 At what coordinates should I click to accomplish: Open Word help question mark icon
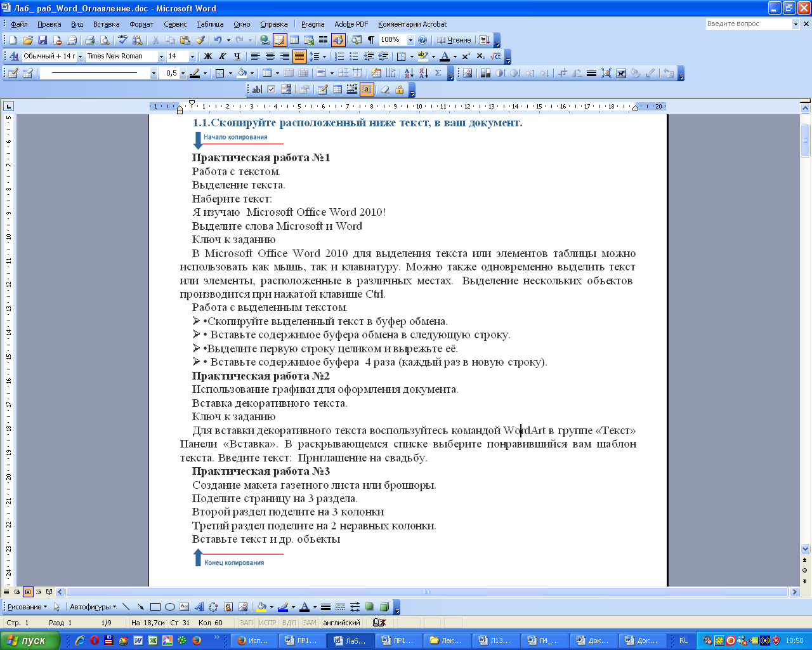coord(422,40)
